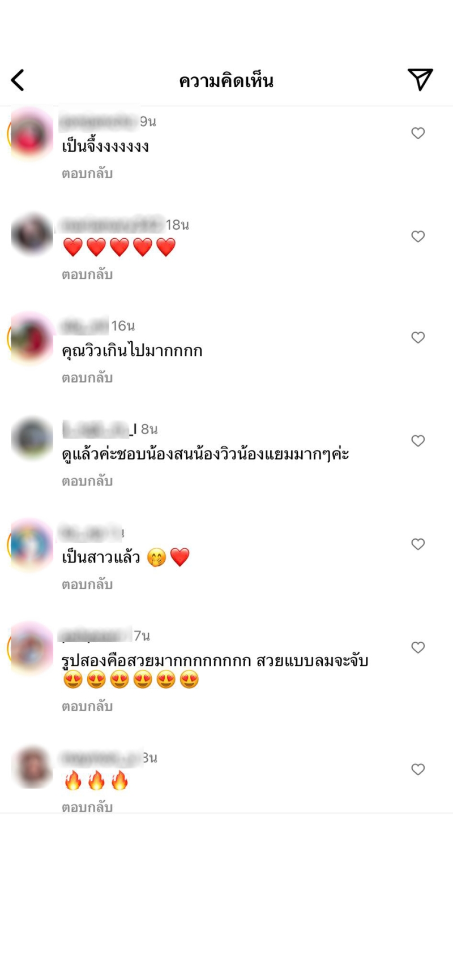The height and width of the screenshot is (980, 453).
Task: Open profile picture beside fire emojis comment
Action: pos(32,767)
